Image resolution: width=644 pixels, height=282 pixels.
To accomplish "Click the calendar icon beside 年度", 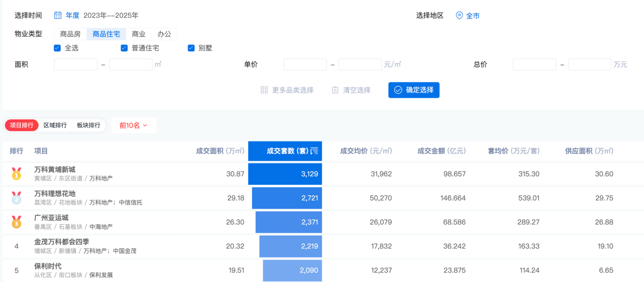I will click(x=58, y=15).
